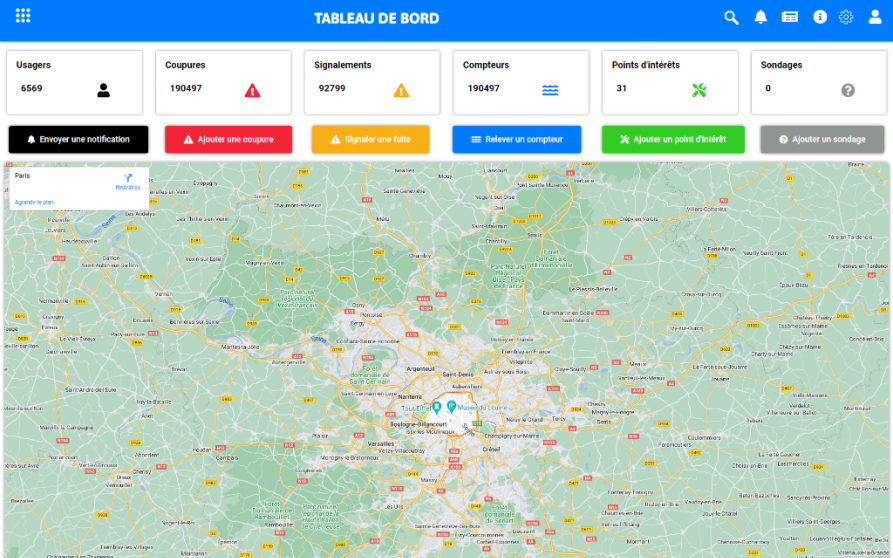
Task: Click Versailles label on map
Action: click(x=380, y=444)
